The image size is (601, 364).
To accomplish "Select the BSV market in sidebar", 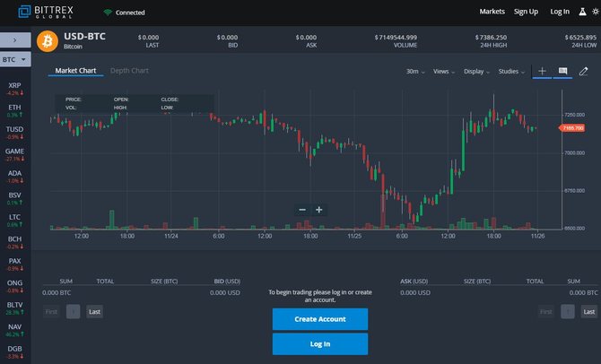I will pos(14,198).
